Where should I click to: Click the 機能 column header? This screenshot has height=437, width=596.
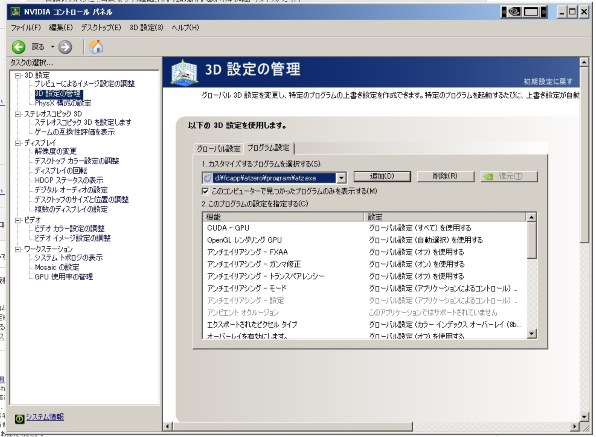point(284,217)
